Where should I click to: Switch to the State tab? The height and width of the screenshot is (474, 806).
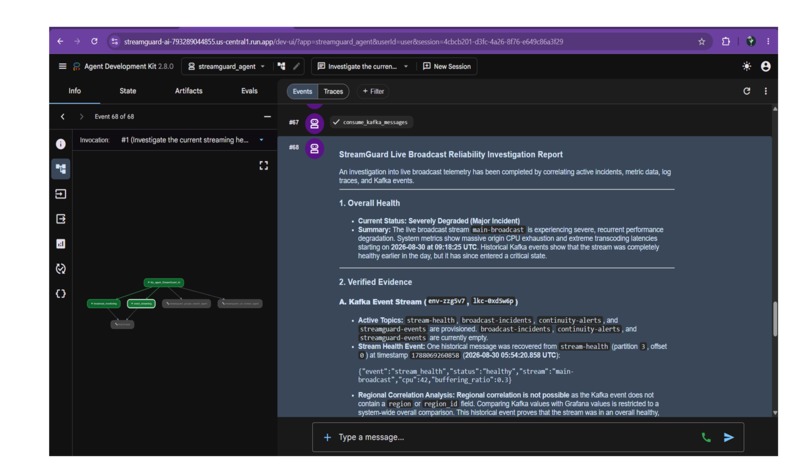tap(128, 91)
